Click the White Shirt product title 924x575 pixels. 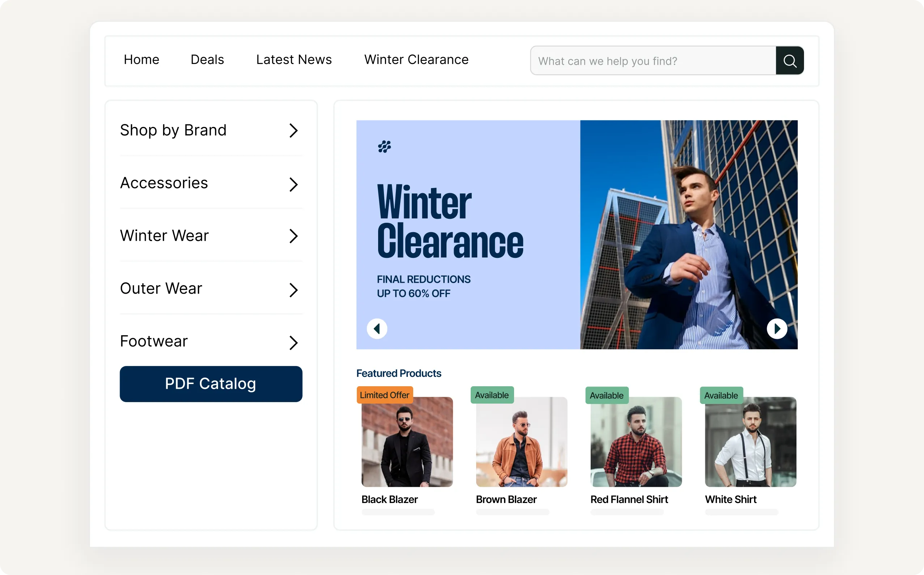[731, 499]
